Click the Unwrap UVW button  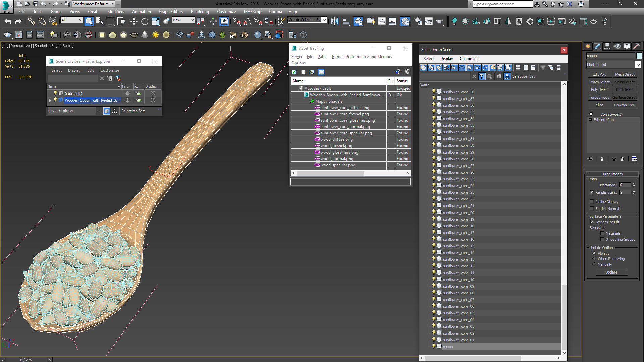pyautogui.click(x=625, y=105)
